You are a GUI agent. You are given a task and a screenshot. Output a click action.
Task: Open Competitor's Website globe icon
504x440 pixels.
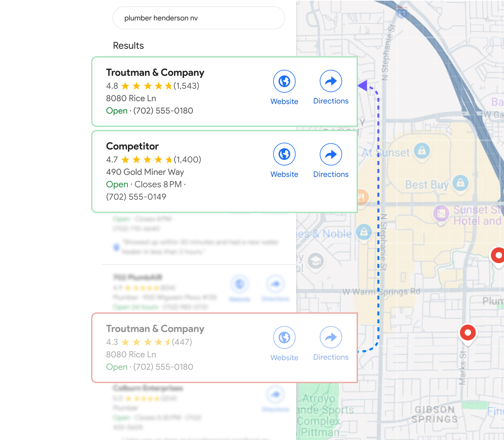(284, 154)
